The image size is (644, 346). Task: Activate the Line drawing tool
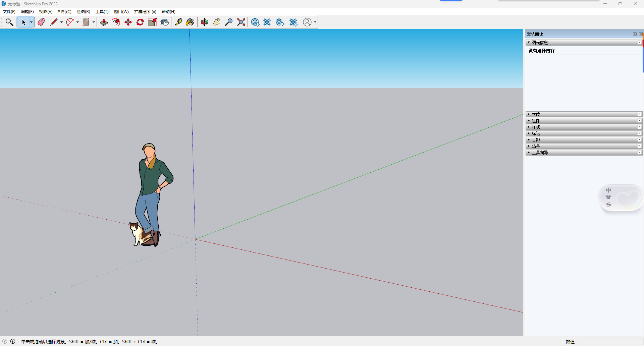click(x=54, y=22)
